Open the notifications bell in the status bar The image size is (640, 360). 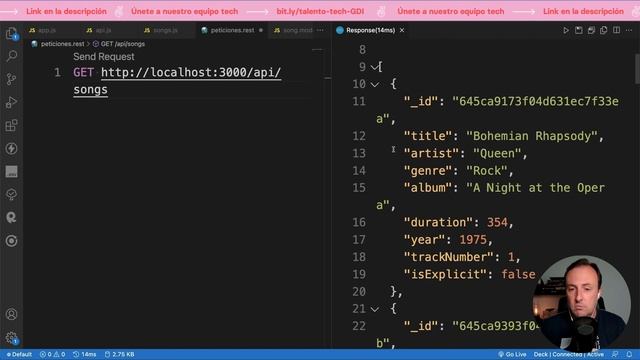629,354
